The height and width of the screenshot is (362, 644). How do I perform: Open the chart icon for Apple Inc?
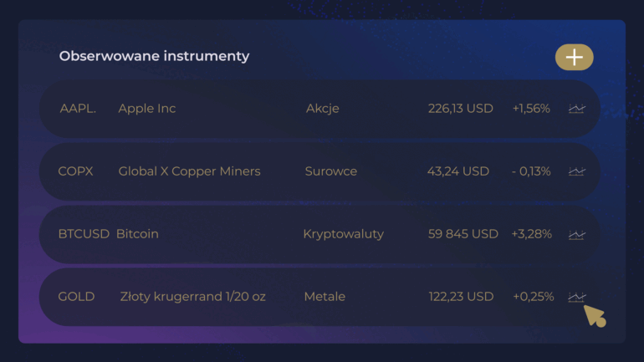577,109
